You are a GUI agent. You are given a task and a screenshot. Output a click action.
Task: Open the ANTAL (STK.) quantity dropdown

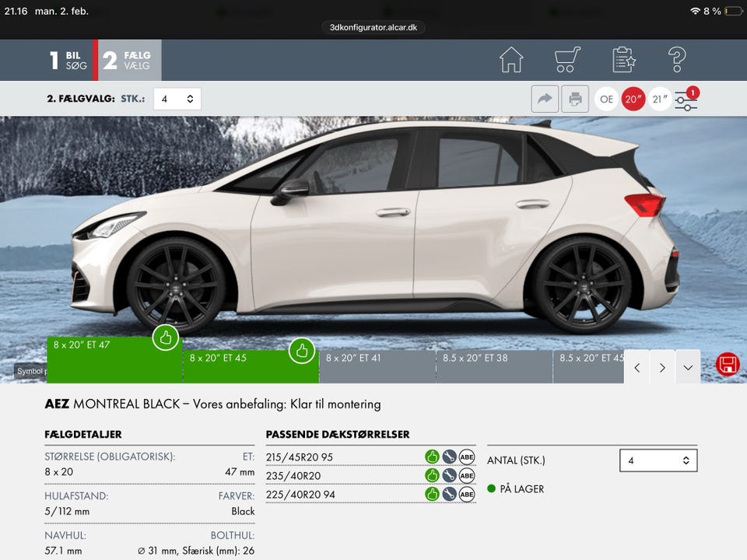point(658,460)
